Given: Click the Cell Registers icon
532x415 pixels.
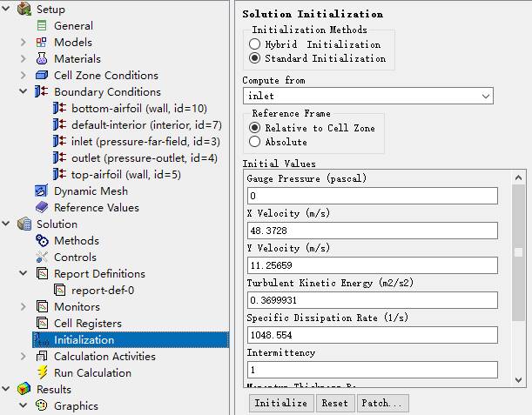Looking at the screenshot, I should click(42, 323).
